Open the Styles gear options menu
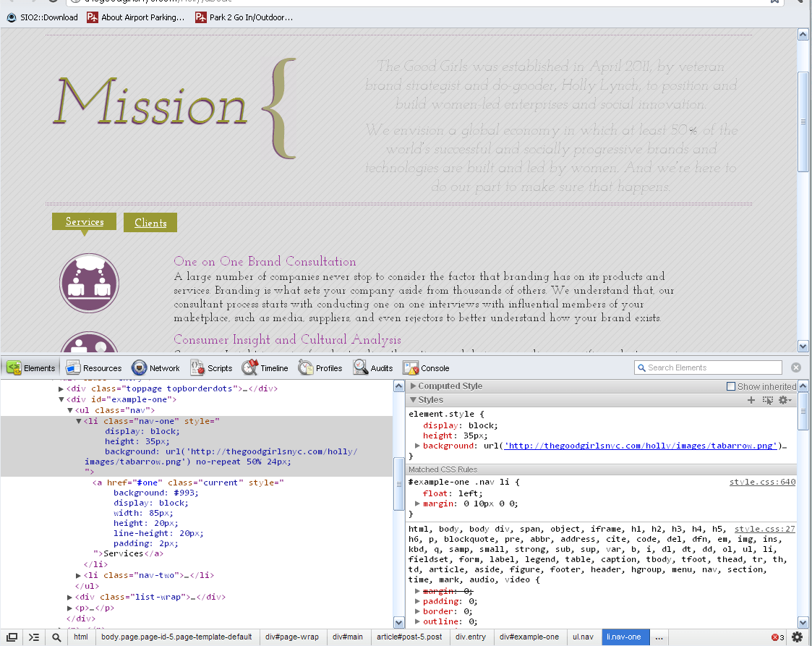This screenshot has width=812, height=646. point(785,400)
